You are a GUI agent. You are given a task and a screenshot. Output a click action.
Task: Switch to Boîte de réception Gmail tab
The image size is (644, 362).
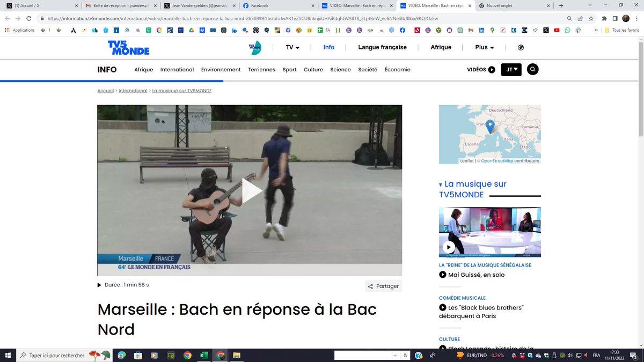coord(121,6)
